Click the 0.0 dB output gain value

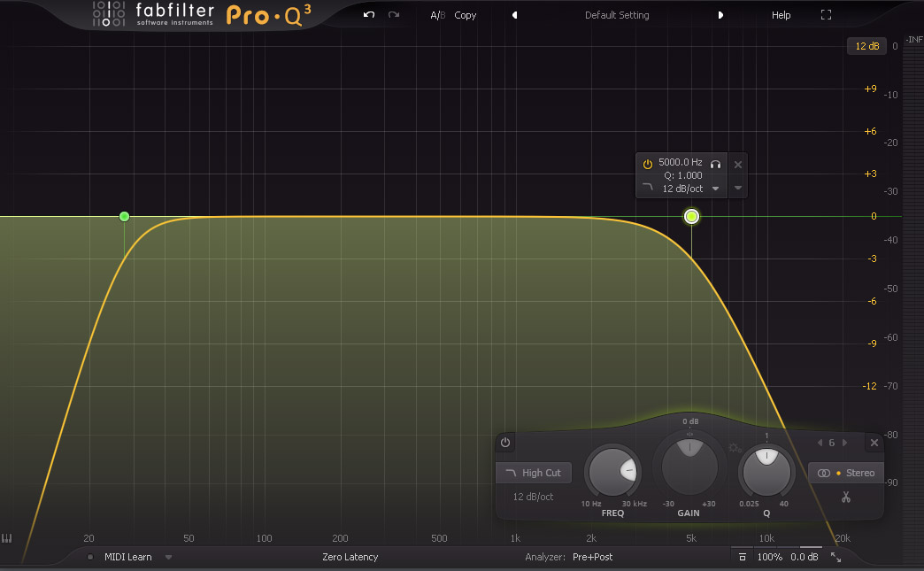[805, 557]
